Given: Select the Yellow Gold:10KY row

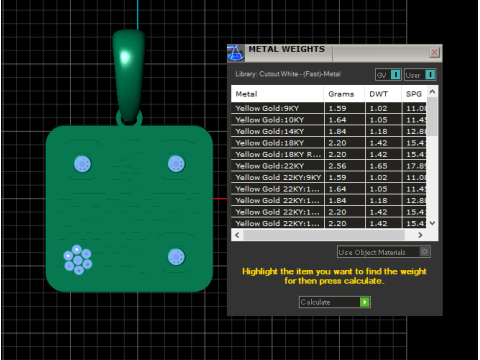Looking at the screenshot, I should tap(329, 120).
